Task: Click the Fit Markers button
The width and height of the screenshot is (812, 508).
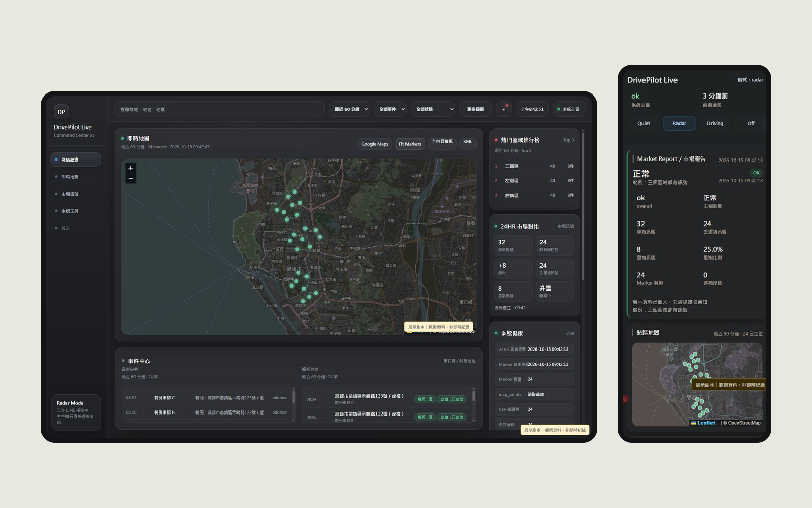Action: [x=410, y=144]
